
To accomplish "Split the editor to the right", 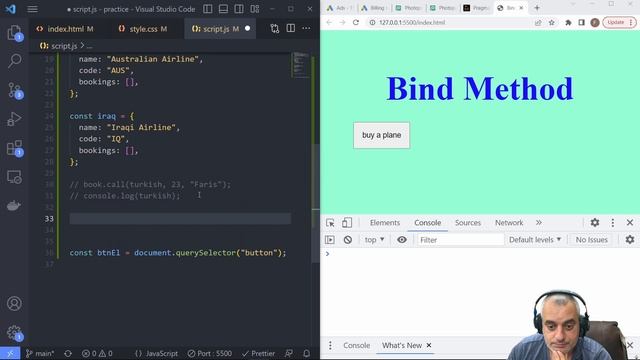I will pyautogui.click(x=291, y=28).
